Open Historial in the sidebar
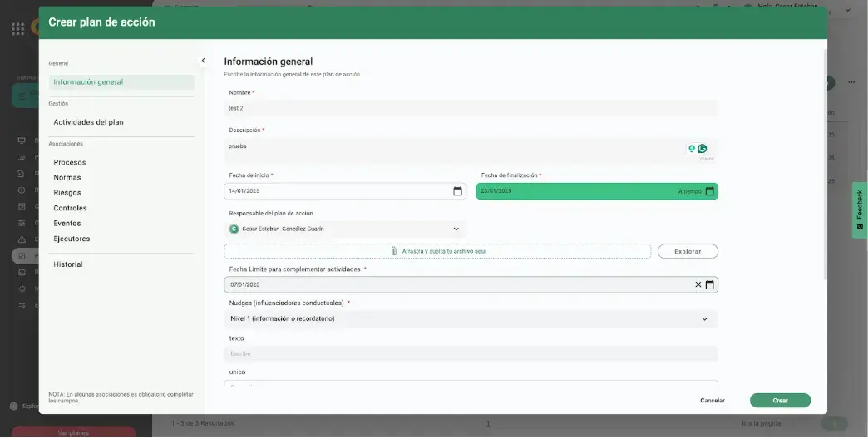Viewport: 868px width, 439px height. [x=68, y=264]
